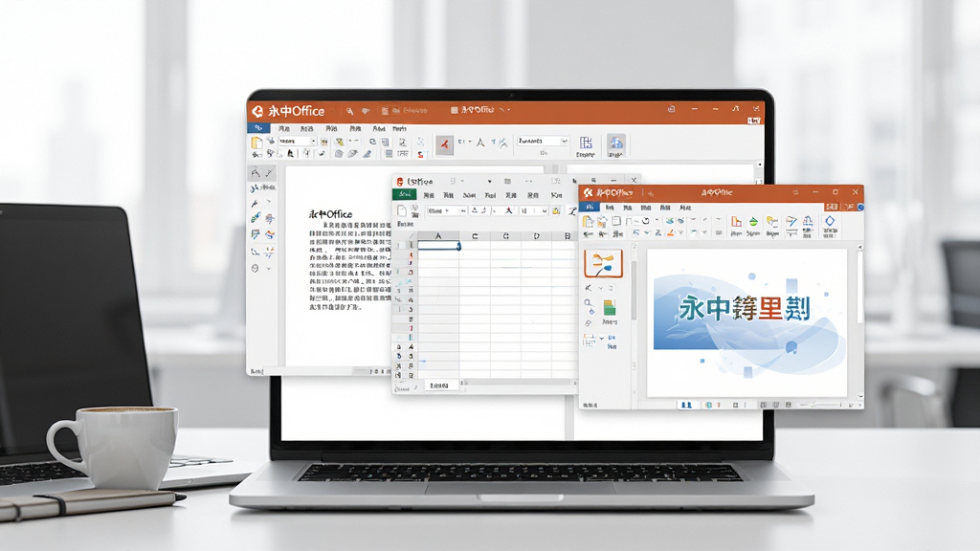980x551 pixels.
Task: Click the green shape icon in the presentation ribbon
Action: (x=754, y=222)
